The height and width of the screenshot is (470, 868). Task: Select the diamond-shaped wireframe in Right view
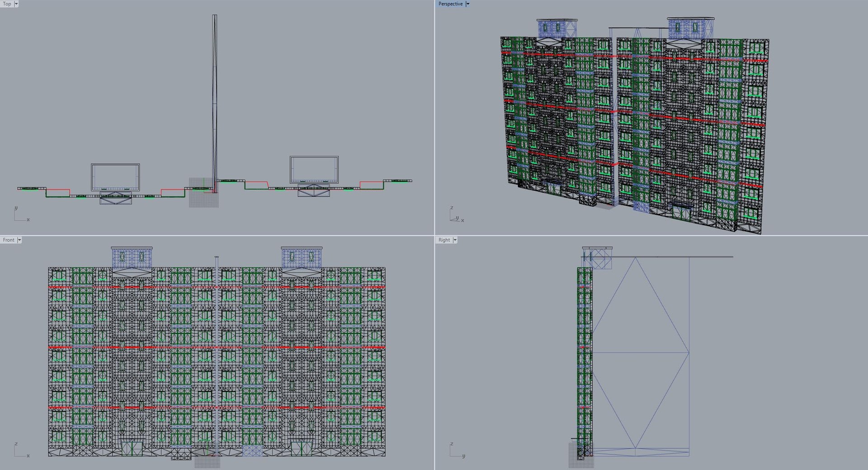641,353
